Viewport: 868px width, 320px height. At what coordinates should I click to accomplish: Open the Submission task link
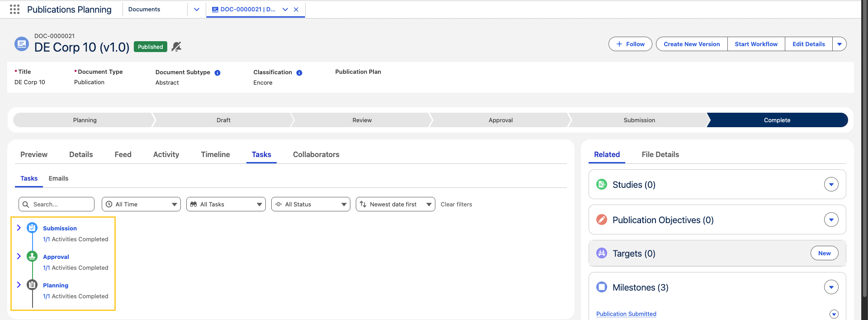[x=60, y=228]
